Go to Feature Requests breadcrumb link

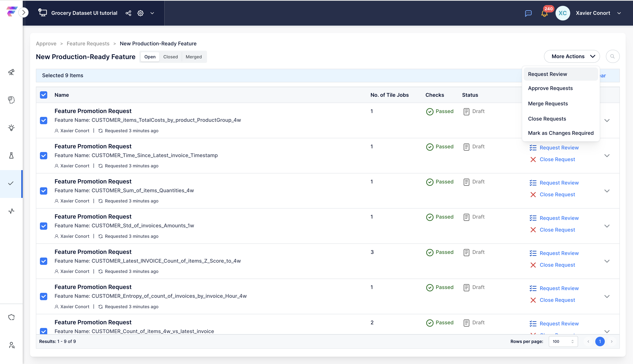tap(88, 44)
